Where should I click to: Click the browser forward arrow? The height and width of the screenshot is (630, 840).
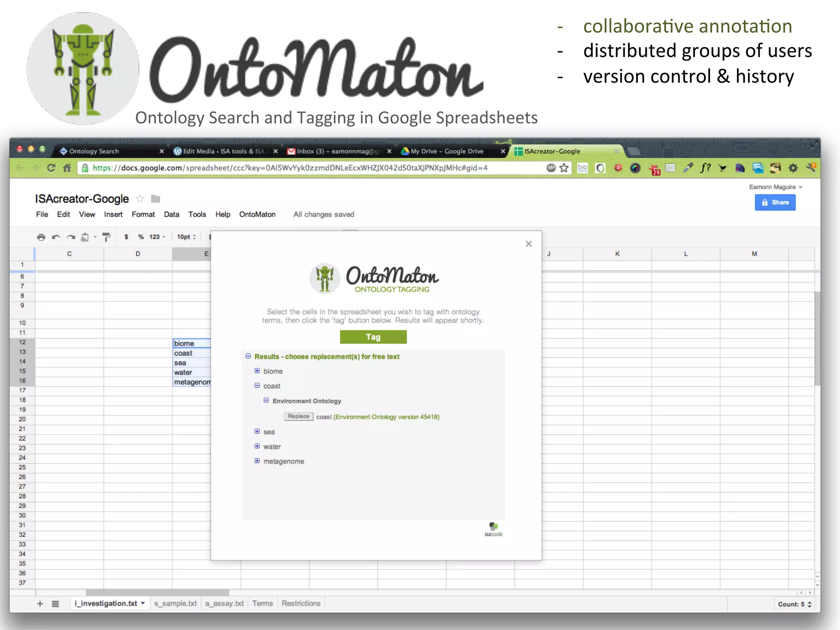[x=35, y=168]
